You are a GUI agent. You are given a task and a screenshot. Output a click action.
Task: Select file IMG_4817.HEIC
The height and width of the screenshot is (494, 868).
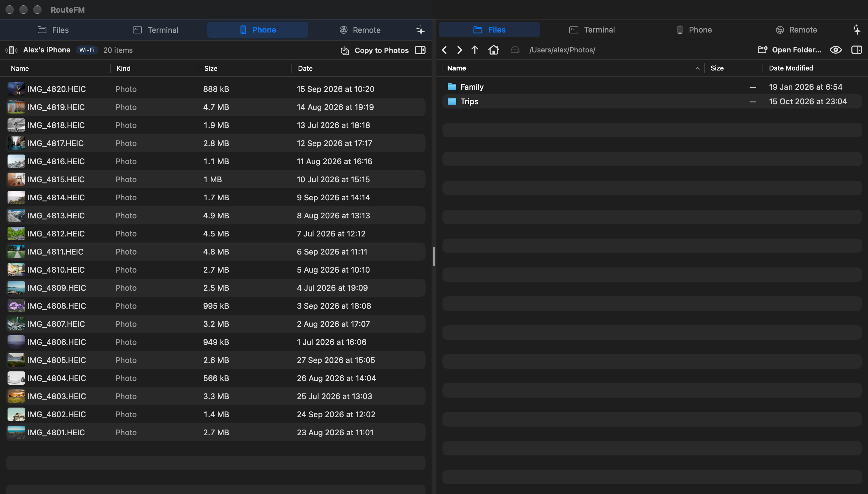tap(215, 143)
